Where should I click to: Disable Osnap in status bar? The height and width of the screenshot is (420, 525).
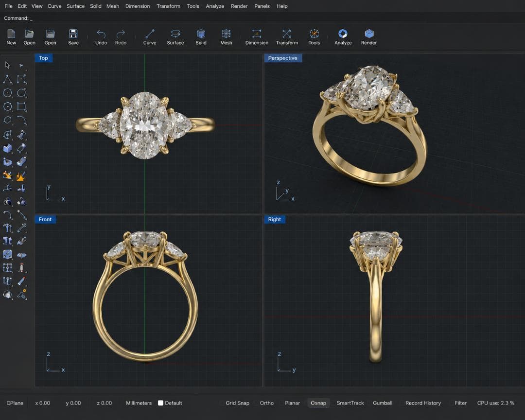pyautogui.click(x=318, y=403)
